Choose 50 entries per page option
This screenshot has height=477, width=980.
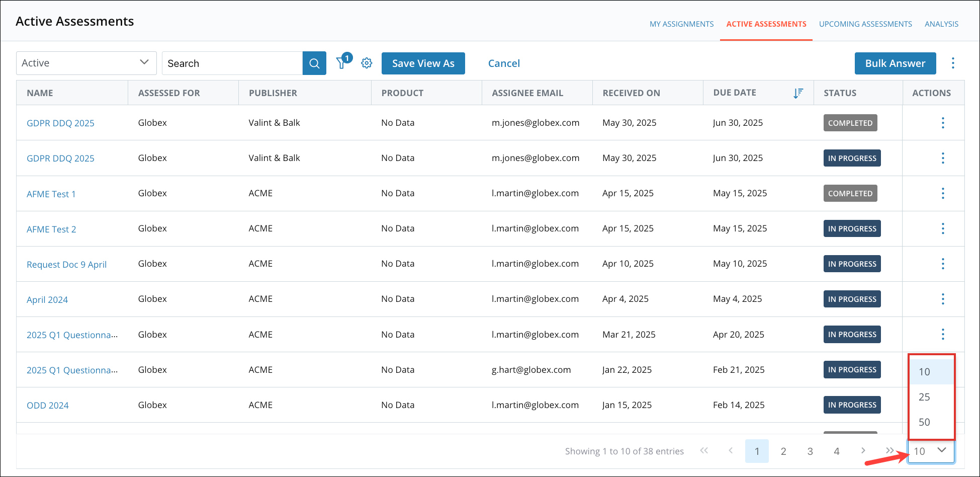click(931, 422)
